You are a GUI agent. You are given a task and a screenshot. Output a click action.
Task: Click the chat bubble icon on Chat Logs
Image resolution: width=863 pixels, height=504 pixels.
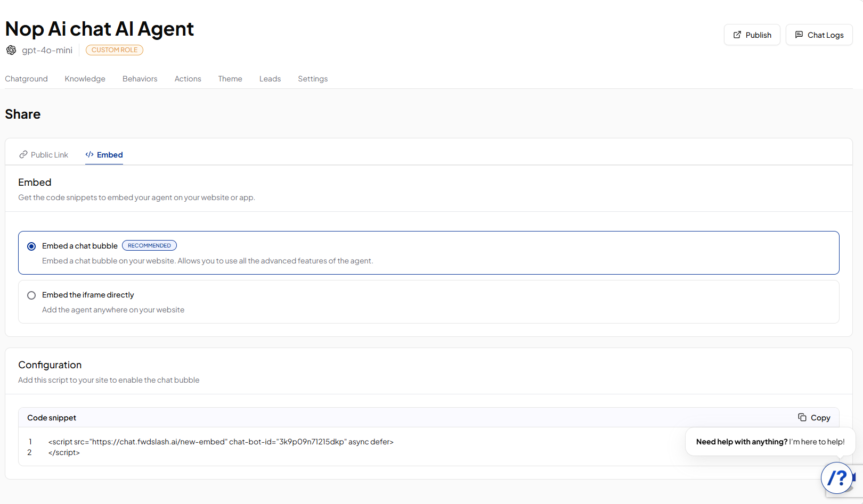(x=799, y=35)
